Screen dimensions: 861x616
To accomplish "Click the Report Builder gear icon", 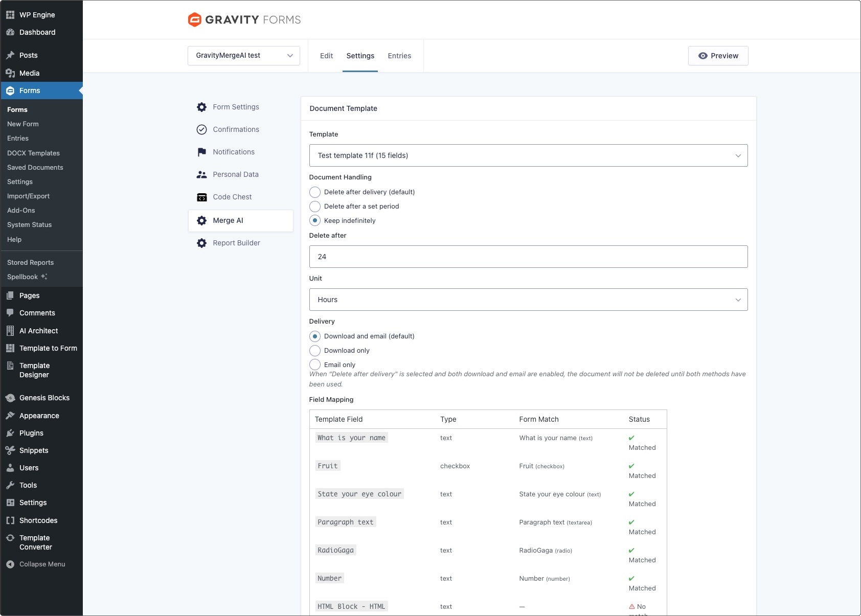I will [x=201, y=243].
